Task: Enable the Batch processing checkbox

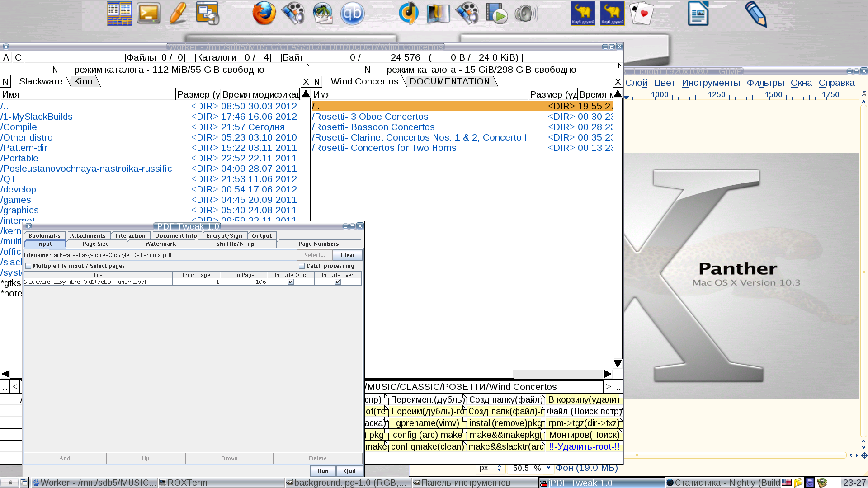Action: point(302,266)
